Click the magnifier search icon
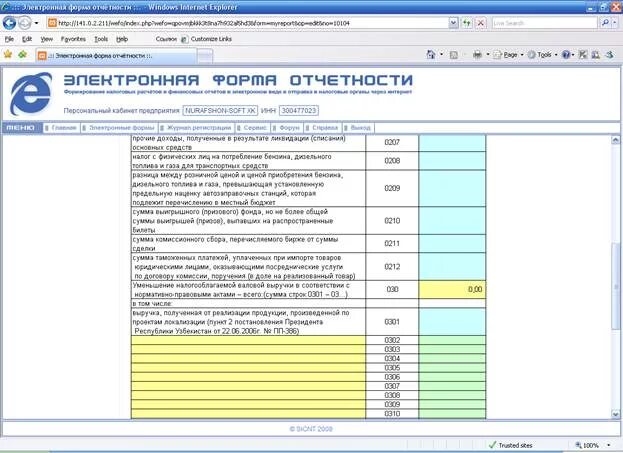Viewport: 623px width, 453px height. click(604, 23)
